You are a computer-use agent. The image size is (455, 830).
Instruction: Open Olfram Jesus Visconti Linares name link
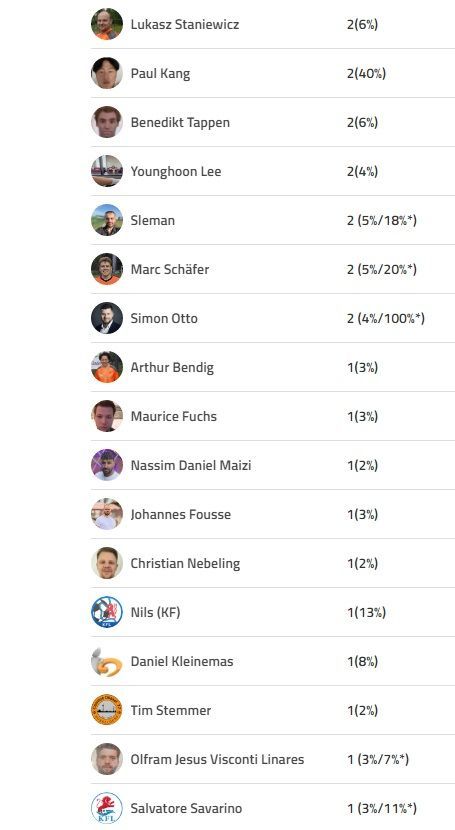coord(217,759)
